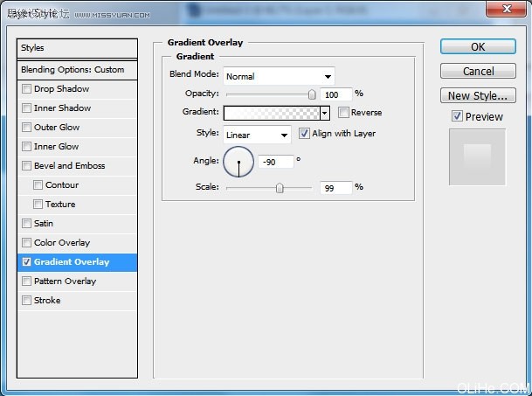Screen dimensions: 532x396
Task: Click the Opacity slider handle
Action: tap(312, 94)
